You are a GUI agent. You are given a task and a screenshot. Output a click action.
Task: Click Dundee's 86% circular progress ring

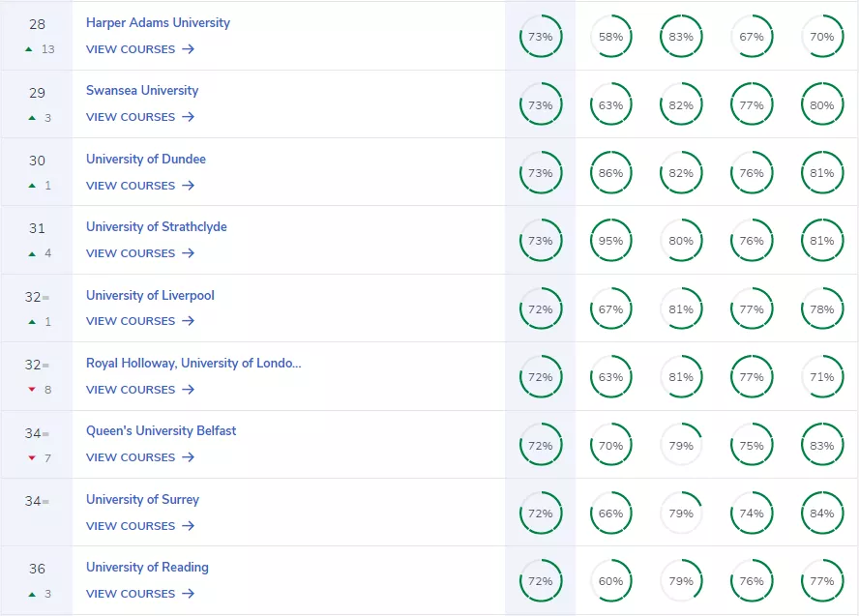(610, 173)
